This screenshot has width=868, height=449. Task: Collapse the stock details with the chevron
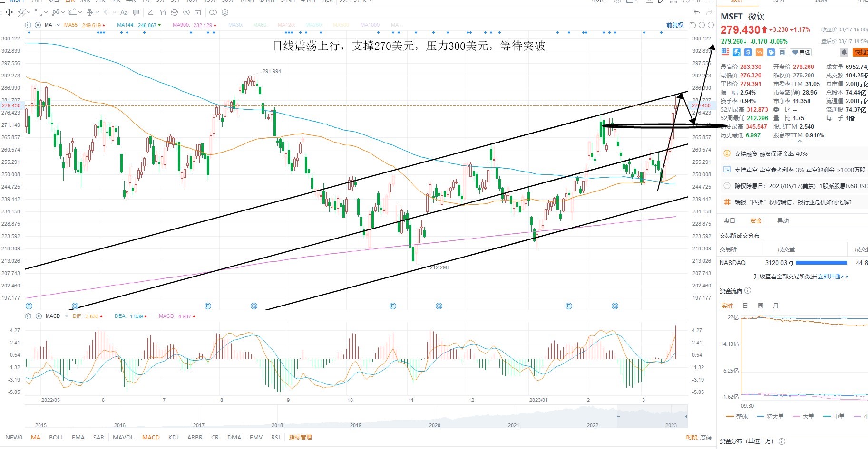(800, 141)
